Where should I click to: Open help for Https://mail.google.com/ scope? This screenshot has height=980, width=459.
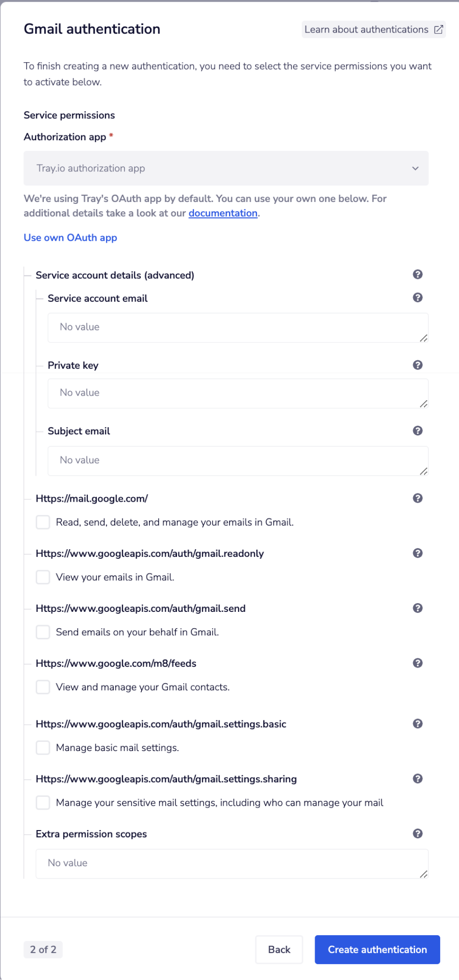pos(418,498)
